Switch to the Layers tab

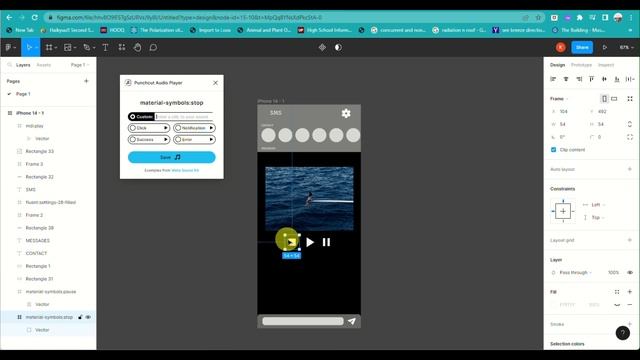23,65
